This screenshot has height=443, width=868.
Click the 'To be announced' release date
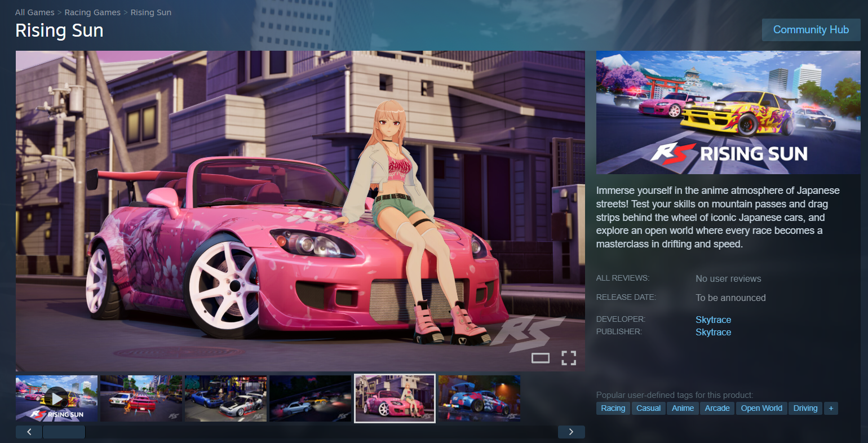pyautogui.click(x=730, y=298)
